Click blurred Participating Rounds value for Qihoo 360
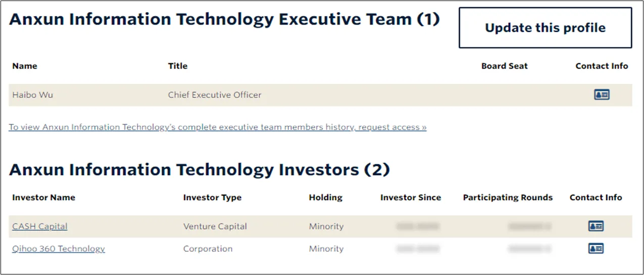The width and height of the screenshot is (644, 275). [529, 249]
